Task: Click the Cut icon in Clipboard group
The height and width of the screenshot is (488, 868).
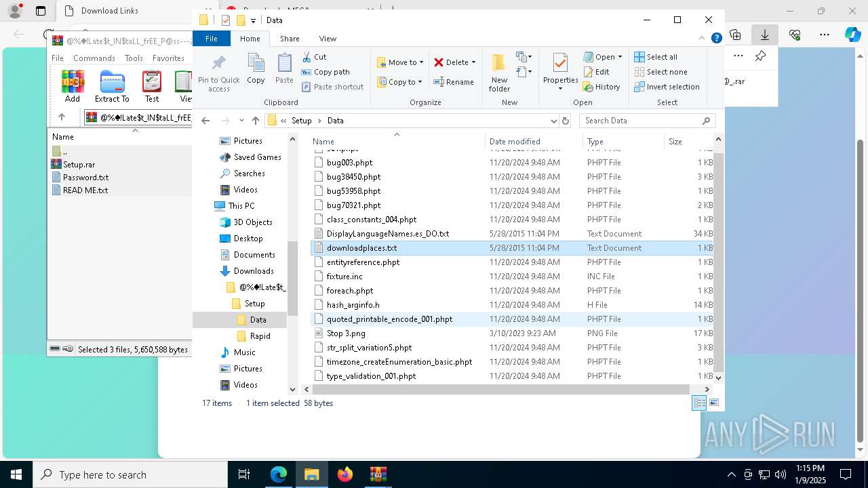Action: (307, 57)
